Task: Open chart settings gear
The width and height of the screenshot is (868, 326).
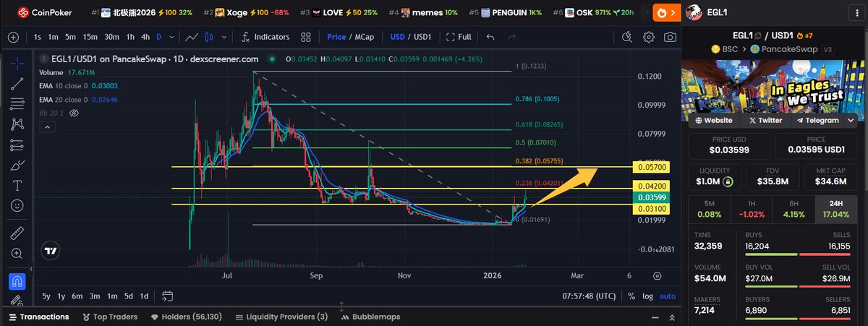Action: point(649,37)
